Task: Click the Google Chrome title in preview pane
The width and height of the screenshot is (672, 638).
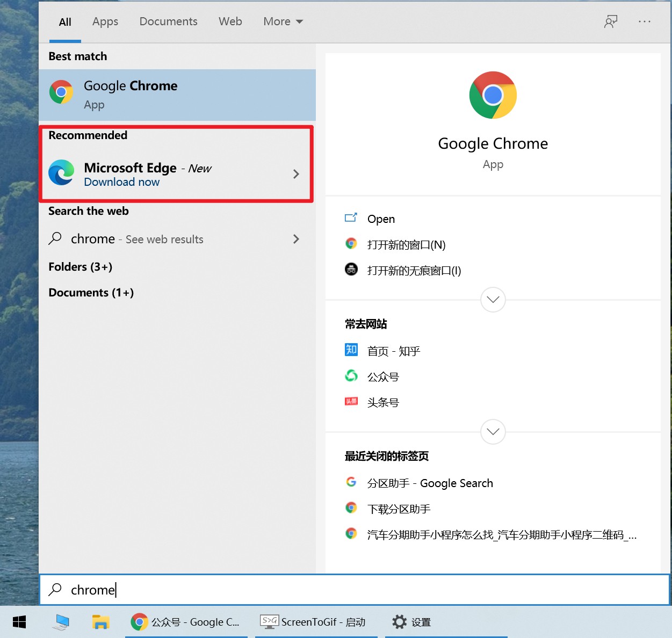Action: click(493, 144)
